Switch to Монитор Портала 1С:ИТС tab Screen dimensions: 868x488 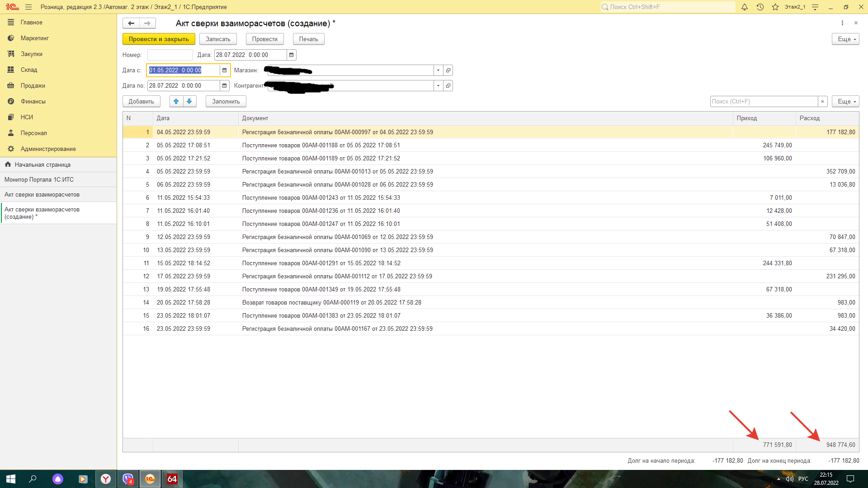point(58,179)
